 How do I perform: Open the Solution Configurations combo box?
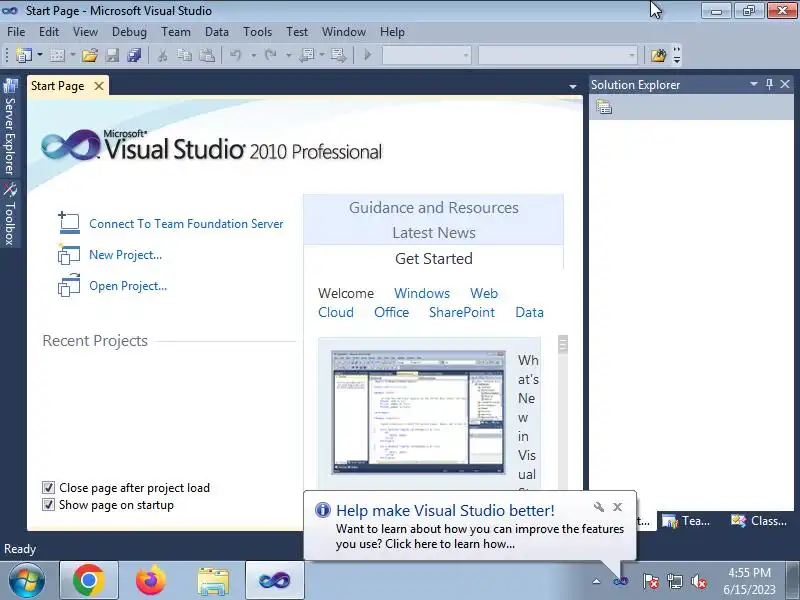tap(427, 55)
